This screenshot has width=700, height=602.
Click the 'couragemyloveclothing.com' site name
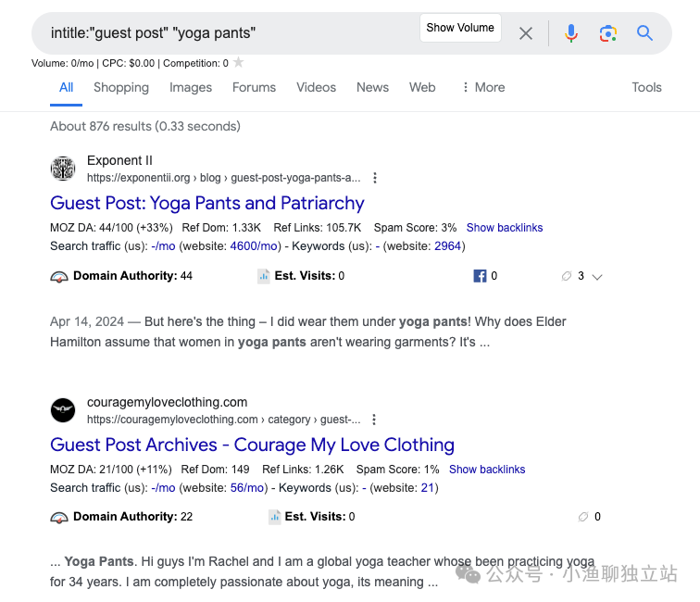pos(167,402)
